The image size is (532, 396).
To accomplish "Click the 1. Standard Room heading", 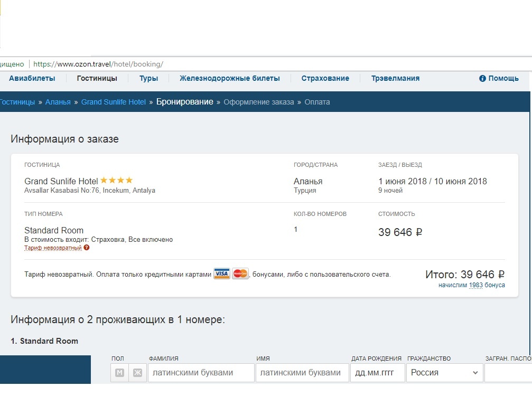I will pos(44,341).
